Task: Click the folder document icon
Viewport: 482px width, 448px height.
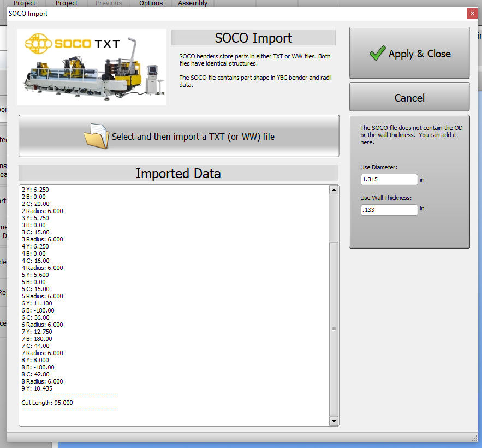Action: coord(97,136)
